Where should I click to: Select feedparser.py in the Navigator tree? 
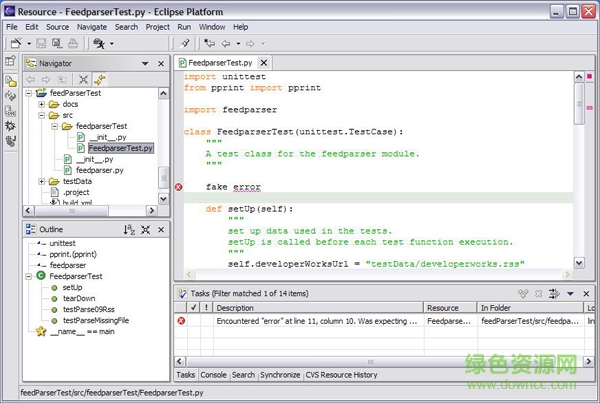[98, 170]
